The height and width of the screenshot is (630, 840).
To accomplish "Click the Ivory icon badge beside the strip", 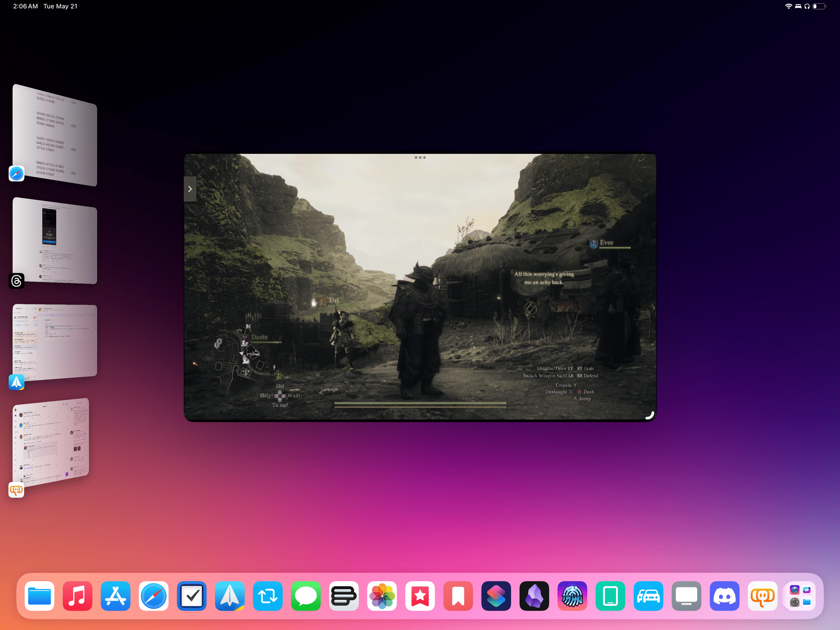I will [16, 490].
